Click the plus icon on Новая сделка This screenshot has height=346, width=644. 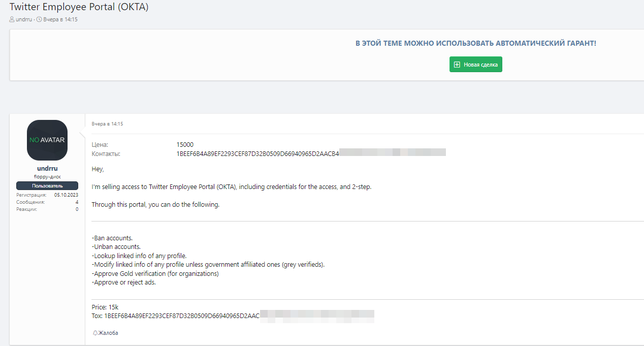(457, 65)
